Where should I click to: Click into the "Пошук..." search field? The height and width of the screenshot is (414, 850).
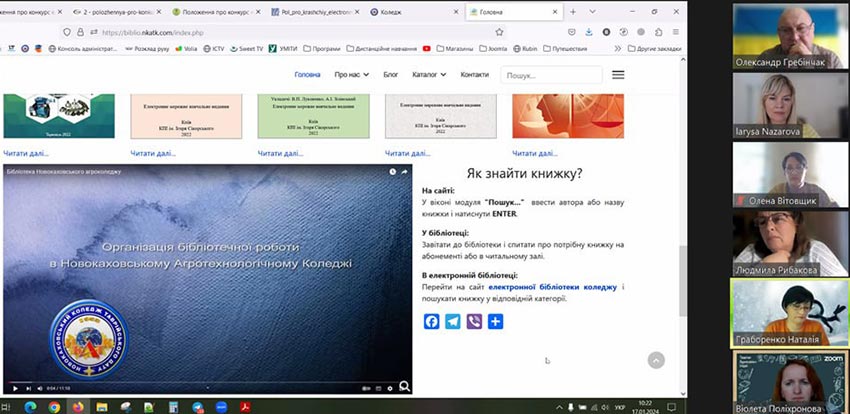(x=551, y=75)
